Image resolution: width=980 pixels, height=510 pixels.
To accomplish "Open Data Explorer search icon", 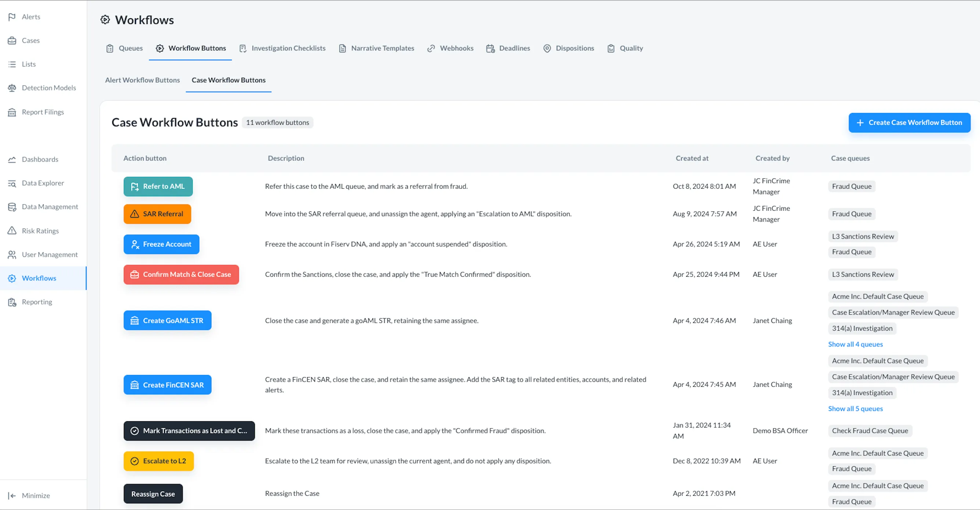I will pyautogui.click(x=12, y=183).
